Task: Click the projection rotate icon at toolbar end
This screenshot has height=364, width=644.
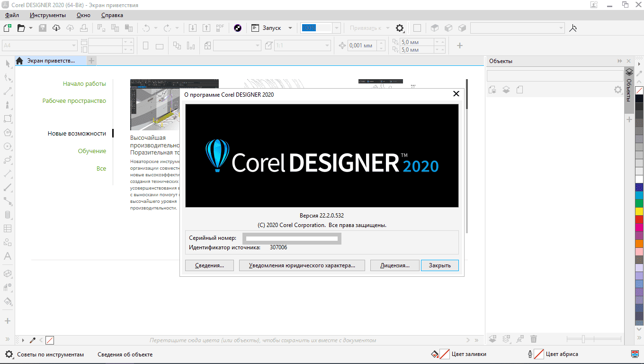Action: tap(573, 28)
